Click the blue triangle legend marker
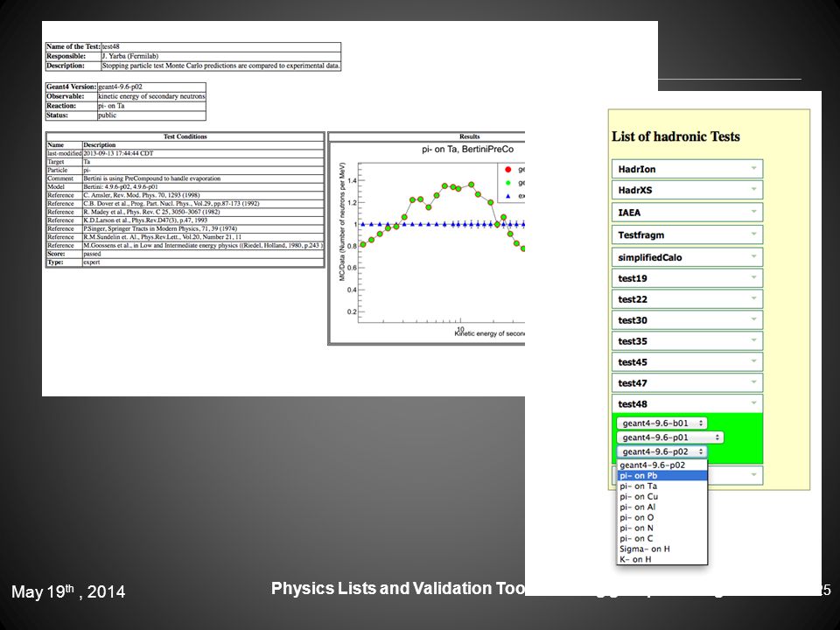 click(x=507, y=196)
